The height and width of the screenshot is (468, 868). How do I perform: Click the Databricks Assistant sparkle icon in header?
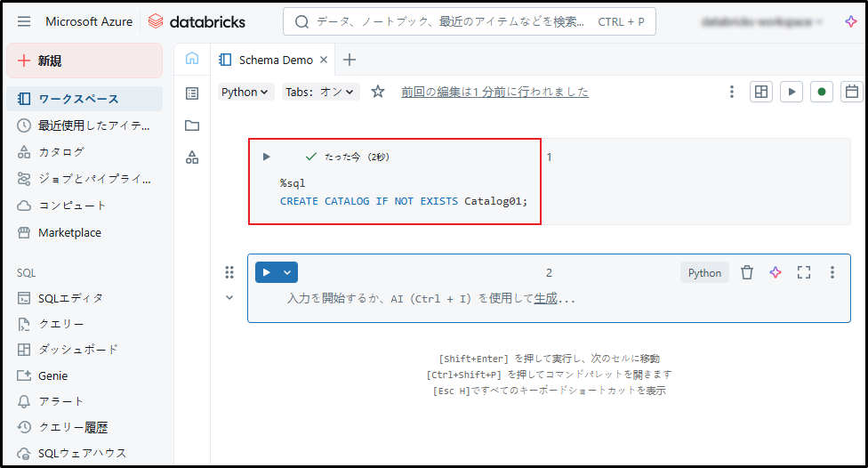coord(851,21)
